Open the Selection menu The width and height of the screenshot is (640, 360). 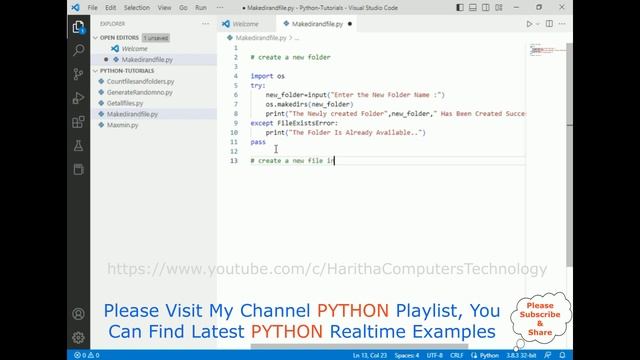(x=137, y=7)
